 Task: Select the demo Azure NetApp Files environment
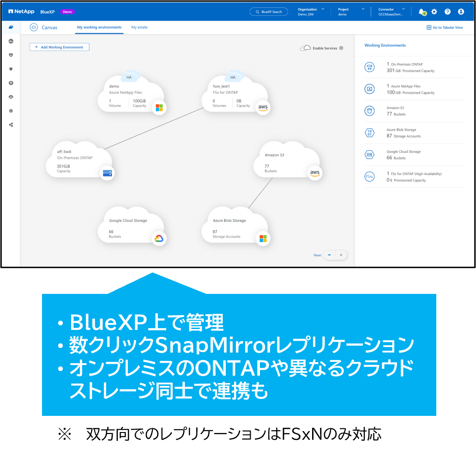[131, 95]
